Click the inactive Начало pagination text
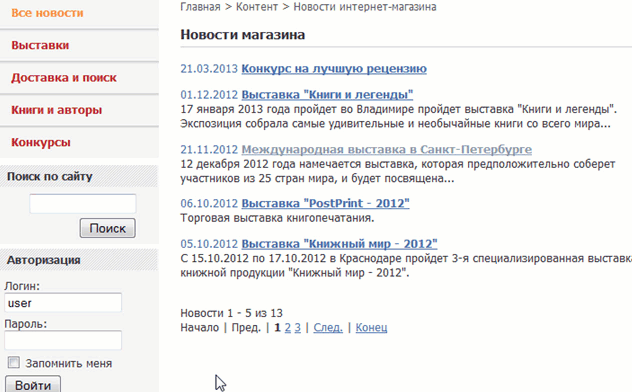 point(200,328)
